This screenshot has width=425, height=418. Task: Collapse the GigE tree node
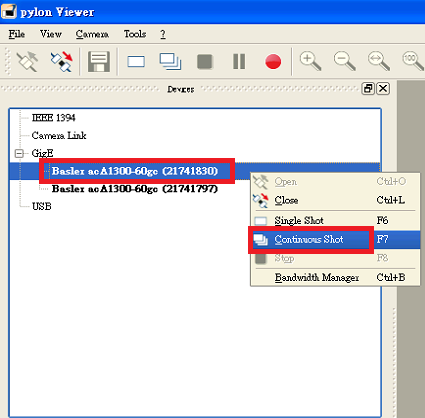19,153
